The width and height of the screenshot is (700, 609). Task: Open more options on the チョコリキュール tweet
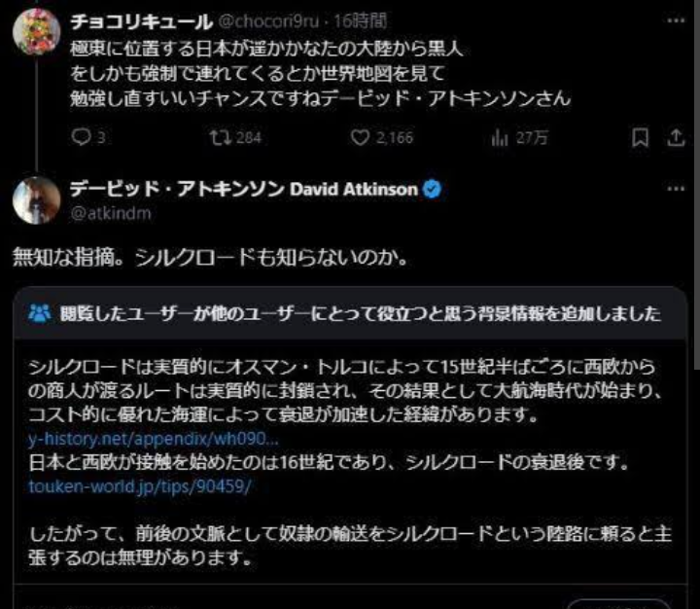coord(676,20)
